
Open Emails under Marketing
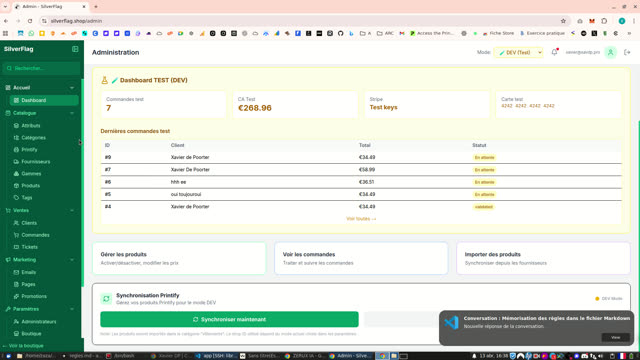pos(29,272)
